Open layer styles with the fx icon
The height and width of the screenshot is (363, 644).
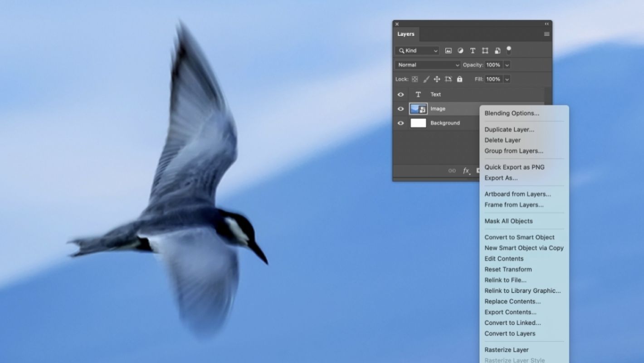click(466, 171)
